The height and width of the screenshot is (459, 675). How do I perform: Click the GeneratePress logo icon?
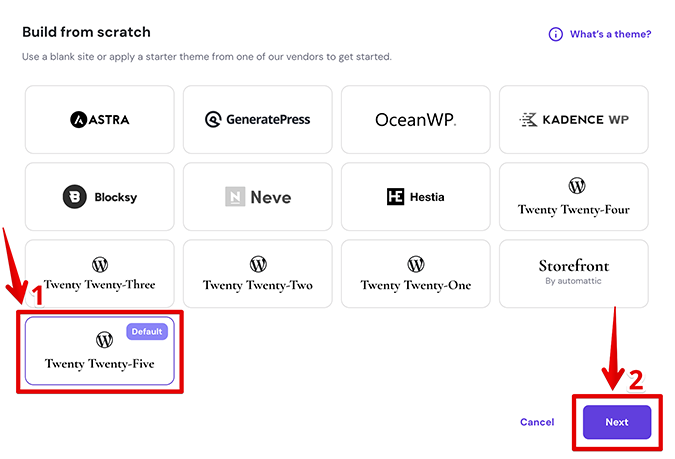point(213,119)
